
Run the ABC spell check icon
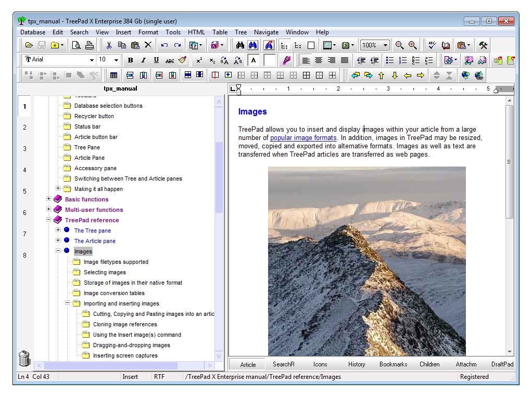pyautogui.click(x=432, y=45)
